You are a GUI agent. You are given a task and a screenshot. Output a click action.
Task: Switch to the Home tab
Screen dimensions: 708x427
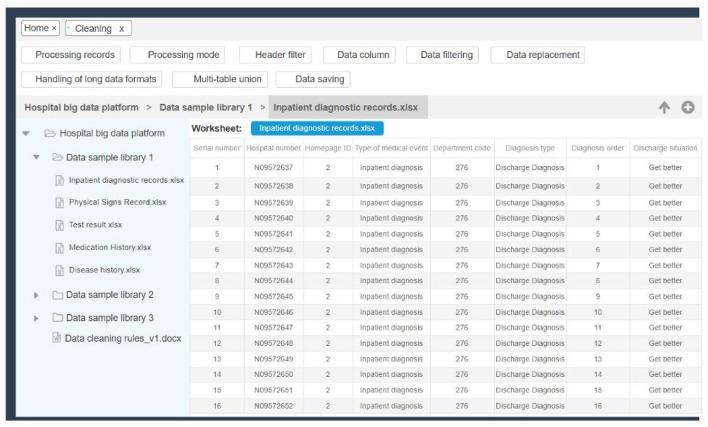[x=37, y=29]
